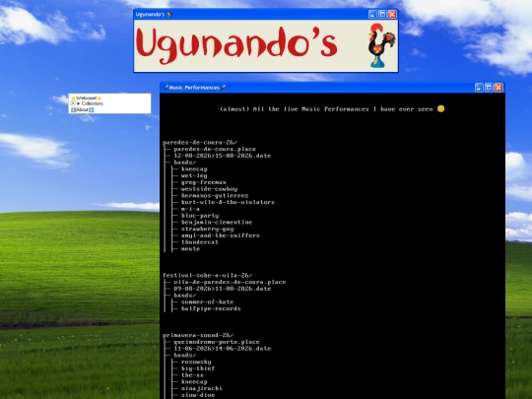Select the strawberry-guy band entry

(x=207, y=229)
